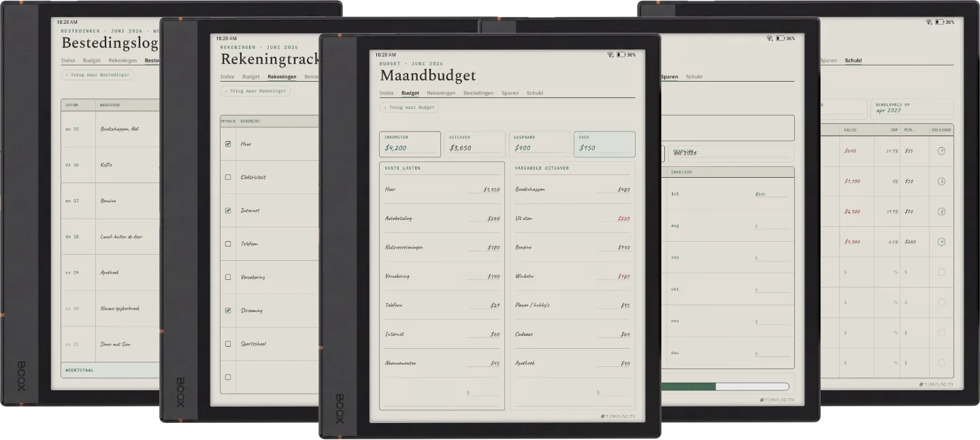This screenshot has height=440, width=980.
Task: Click the Gespaard $400 field
Action: point(540,144)
